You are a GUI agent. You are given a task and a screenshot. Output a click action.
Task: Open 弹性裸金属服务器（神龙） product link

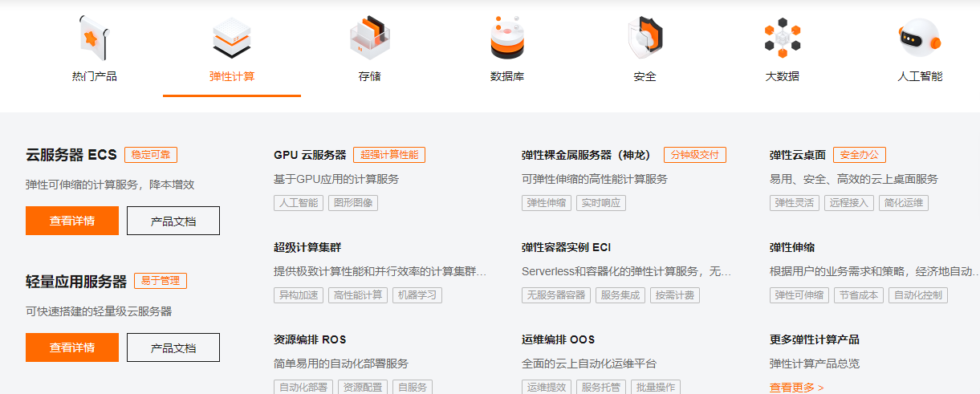589,155
